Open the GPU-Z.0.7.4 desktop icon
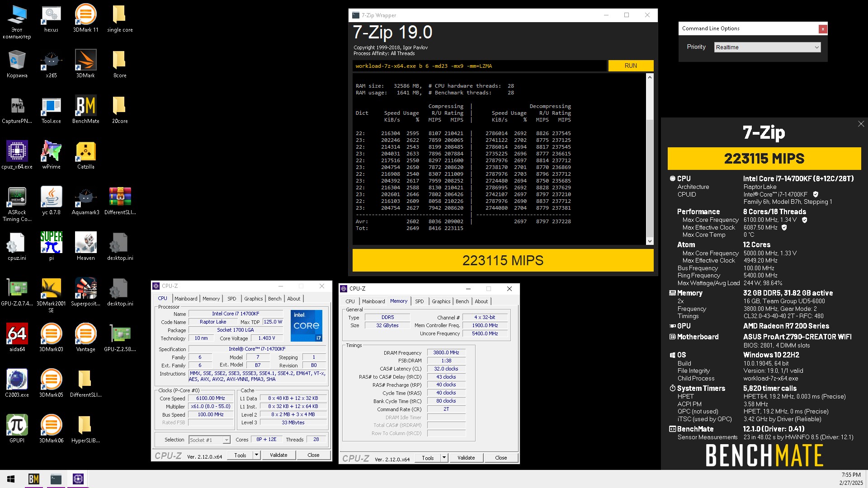 pyautogui.click(x=17, y=292)
